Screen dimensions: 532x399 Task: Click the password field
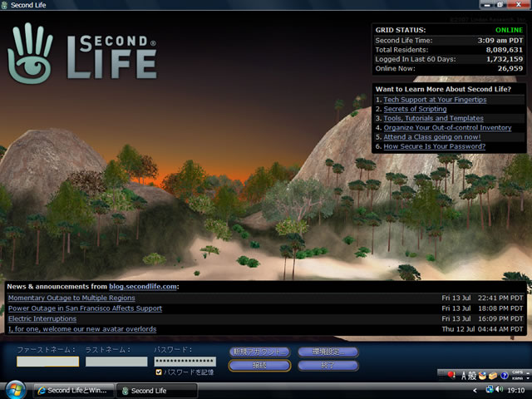(185, 362)
